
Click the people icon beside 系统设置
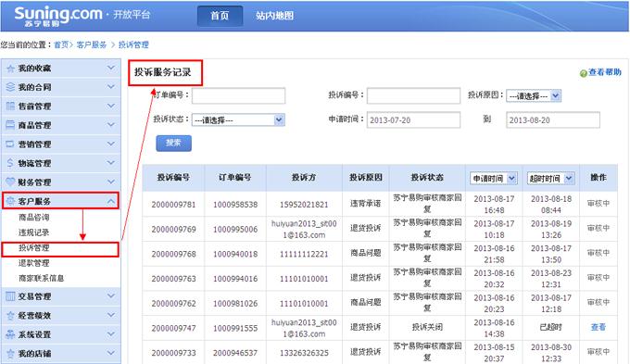(x=10, y=334)
